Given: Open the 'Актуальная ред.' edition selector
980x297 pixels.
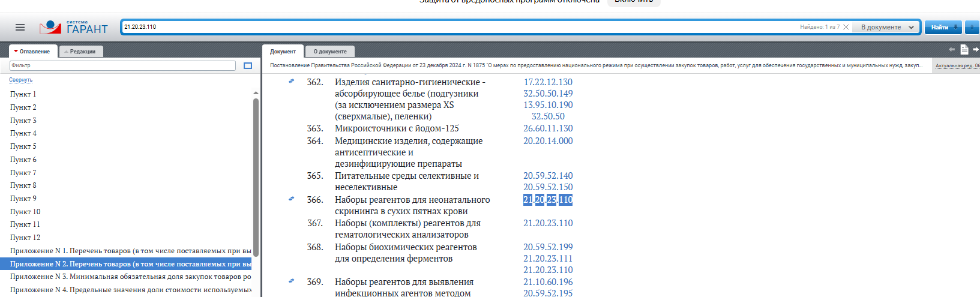Looking at the screenshot, I should point(957,65).
